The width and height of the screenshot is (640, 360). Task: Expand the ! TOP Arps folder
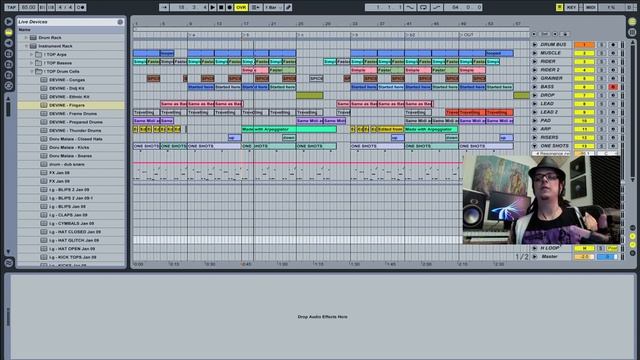31,54
